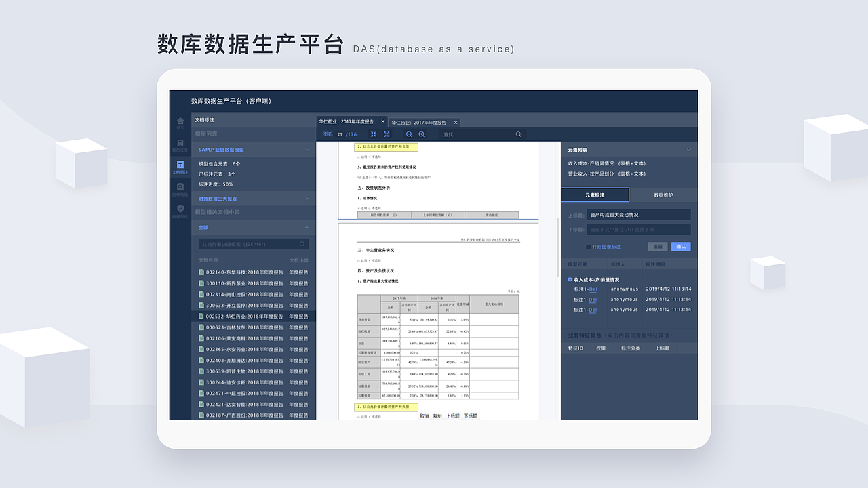Click the fit-to-width shrink icon in toolbar
Screen dimensions: 868x488
tap(373, 134)
